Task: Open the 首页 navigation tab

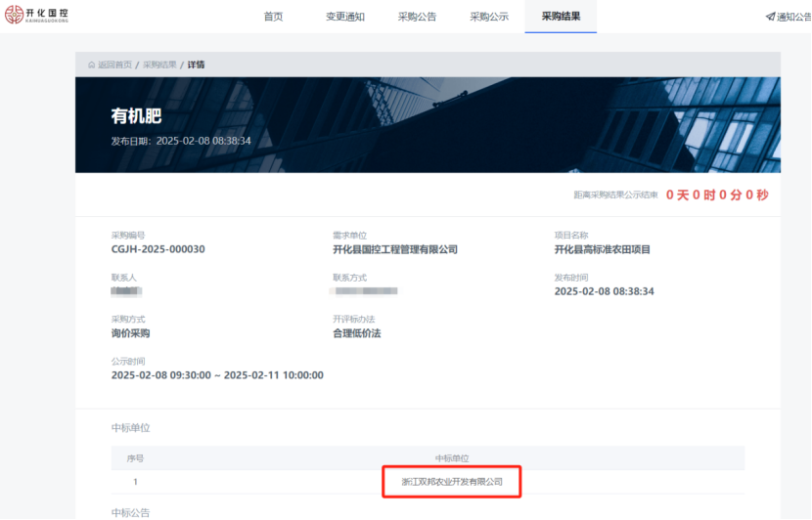Action: tap(273, 17)
